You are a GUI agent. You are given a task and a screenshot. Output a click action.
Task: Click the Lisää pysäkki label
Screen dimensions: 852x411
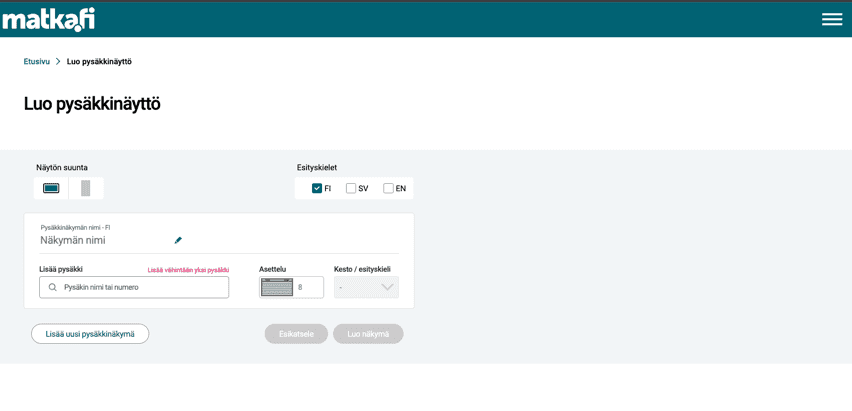tap(61, 269)
